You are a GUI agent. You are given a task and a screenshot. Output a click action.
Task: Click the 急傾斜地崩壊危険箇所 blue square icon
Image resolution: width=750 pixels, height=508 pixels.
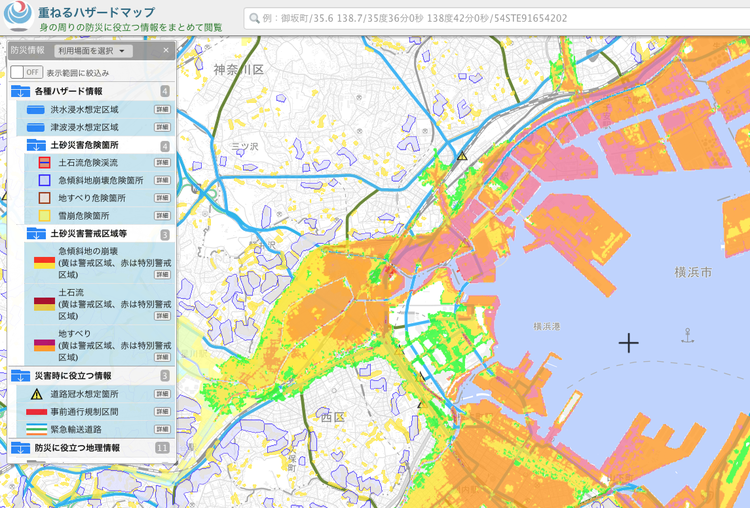(44, 180)
